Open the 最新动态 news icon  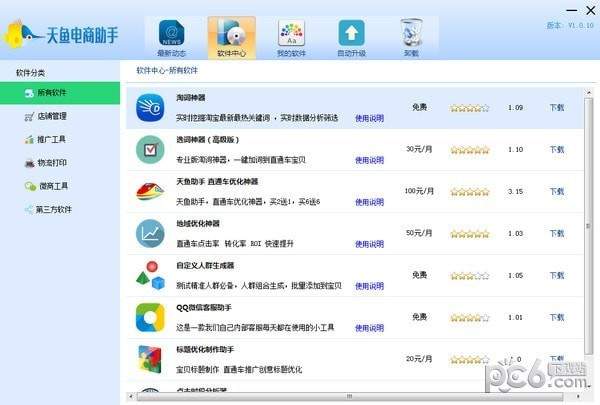point(171,36)
